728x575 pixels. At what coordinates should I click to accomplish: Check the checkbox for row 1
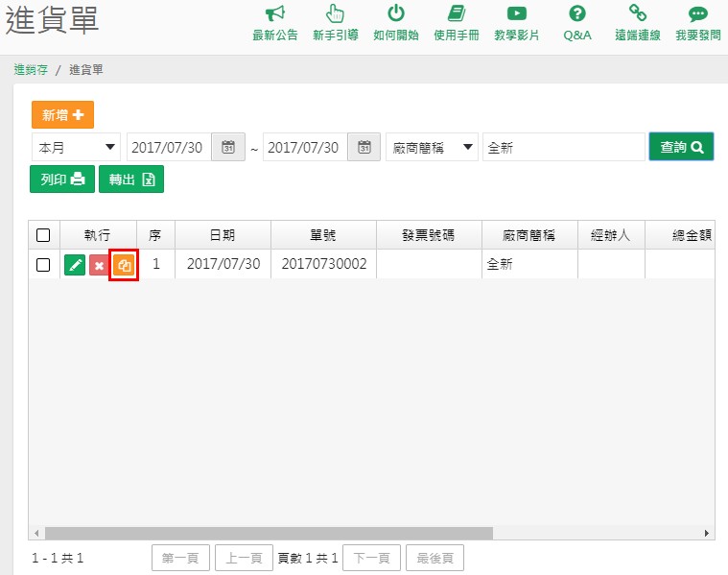(x=43, y=265)
